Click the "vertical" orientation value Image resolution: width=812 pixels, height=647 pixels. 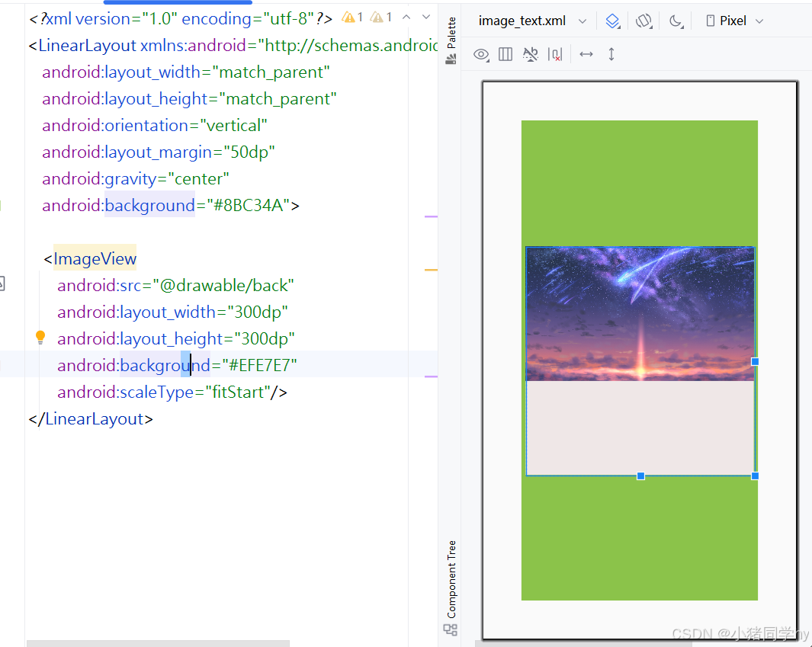coord(233,125)
